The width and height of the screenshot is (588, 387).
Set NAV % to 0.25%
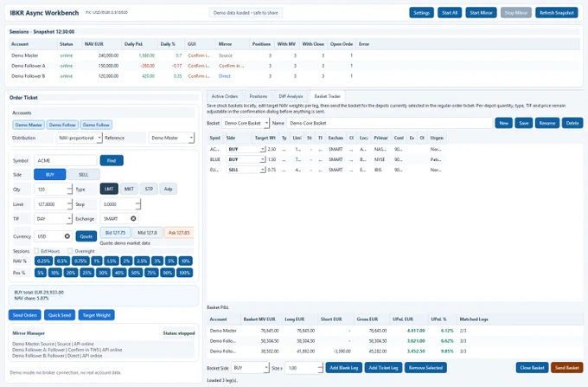click(43, 261)
